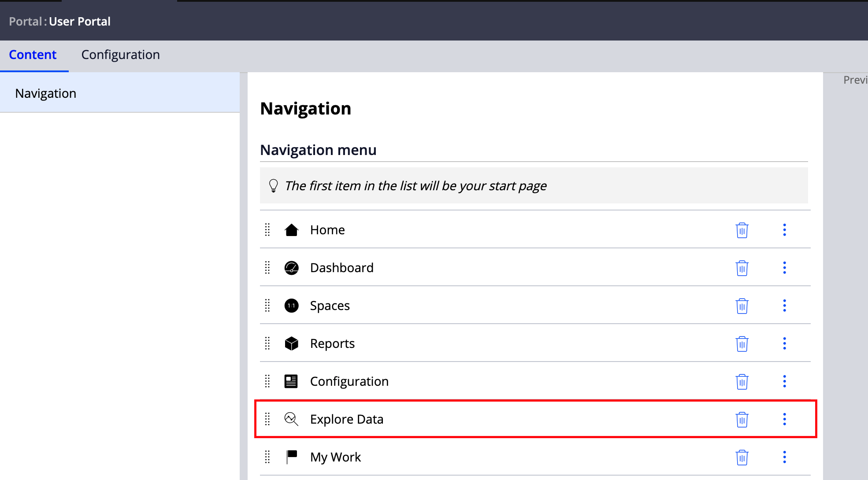The image size is (868, 480).
Task: Grab the drag handle of Home row
Action: click(x=267, y=230)
